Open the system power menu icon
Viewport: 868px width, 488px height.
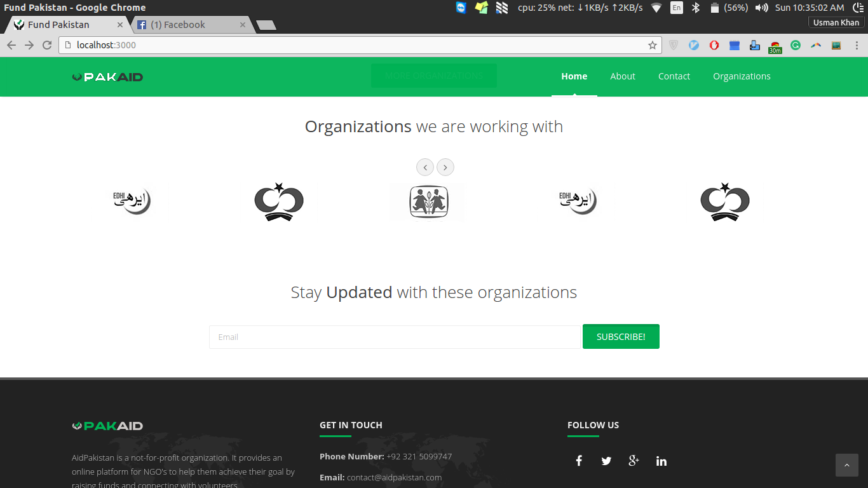click(858, 8)
